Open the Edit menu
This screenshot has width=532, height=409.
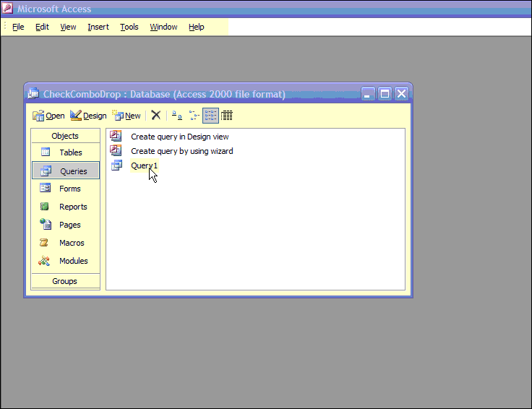[x=42, y=27]
